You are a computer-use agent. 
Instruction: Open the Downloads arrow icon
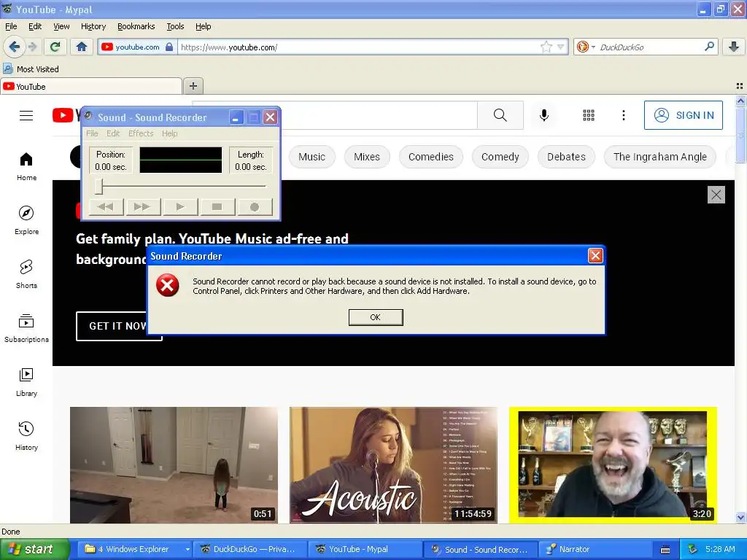click(734, 47)
